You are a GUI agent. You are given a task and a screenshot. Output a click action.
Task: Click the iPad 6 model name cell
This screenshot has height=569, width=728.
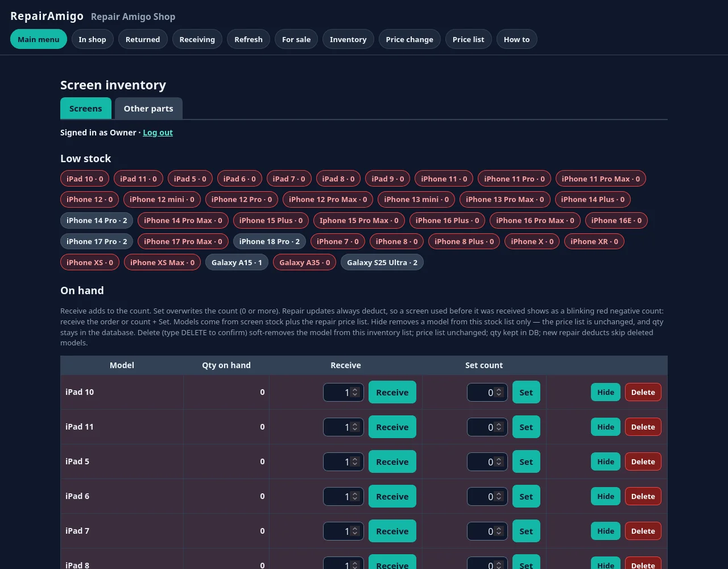pyautogui.click(x=122, y=496)
